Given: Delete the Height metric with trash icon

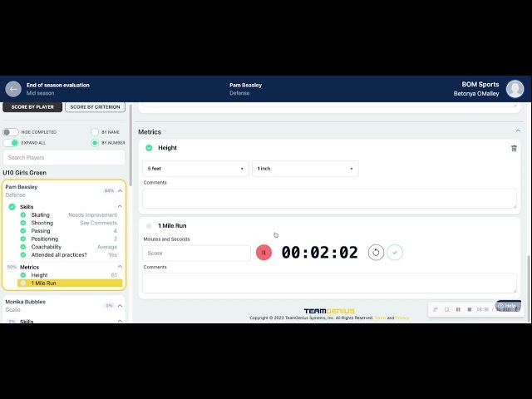Looking at the screenshot, I should pos(514,148).
